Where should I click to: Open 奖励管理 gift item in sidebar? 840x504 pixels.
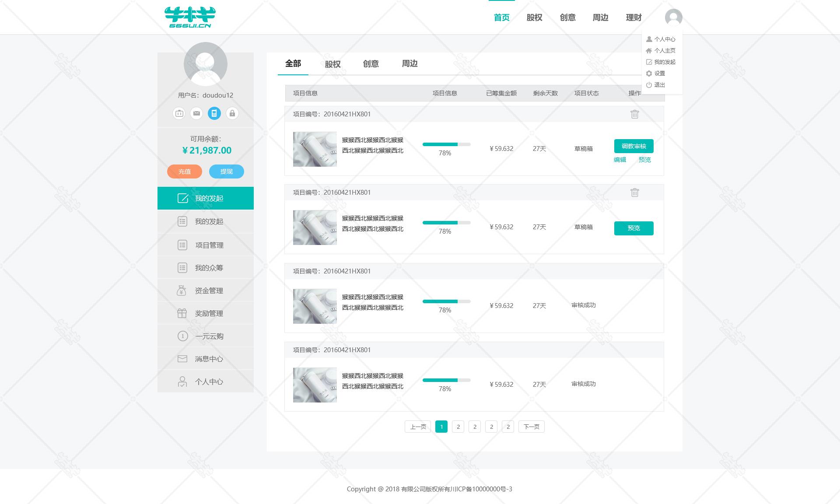tap(206, 313)
